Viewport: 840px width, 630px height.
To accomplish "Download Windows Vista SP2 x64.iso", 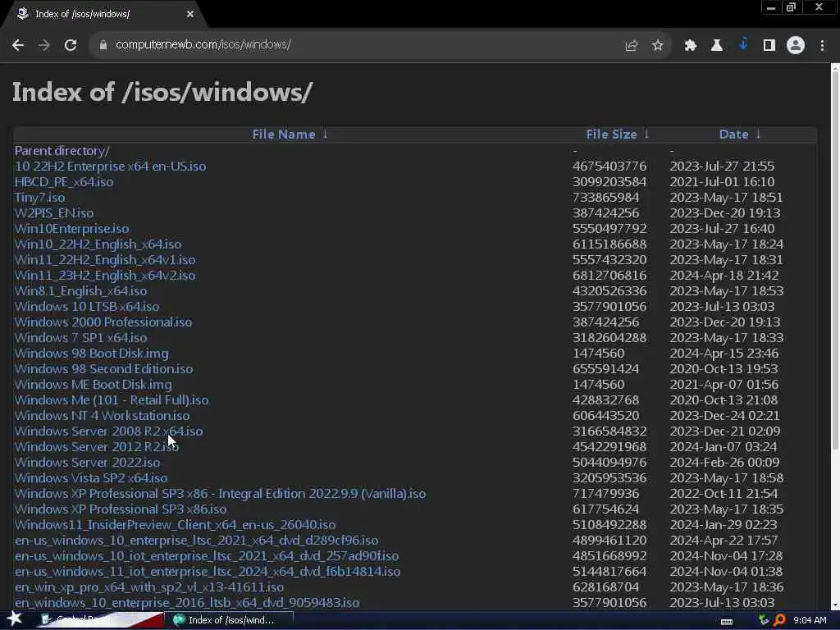I will tap(91, 478).
